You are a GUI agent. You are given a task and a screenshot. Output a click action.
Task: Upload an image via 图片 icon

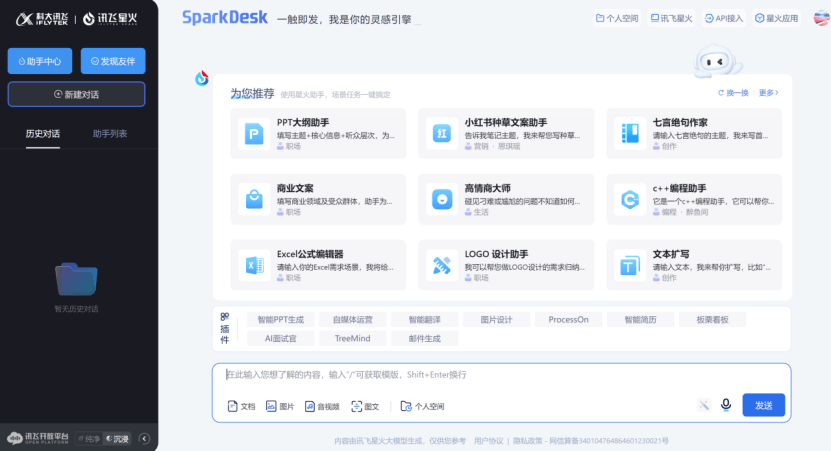click(271, 406)
